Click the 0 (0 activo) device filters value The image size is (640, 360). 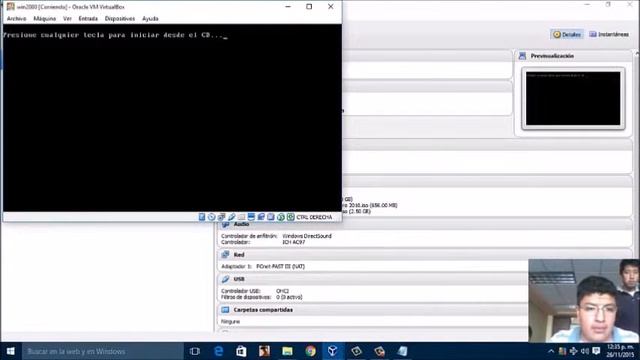pos(289,297)
